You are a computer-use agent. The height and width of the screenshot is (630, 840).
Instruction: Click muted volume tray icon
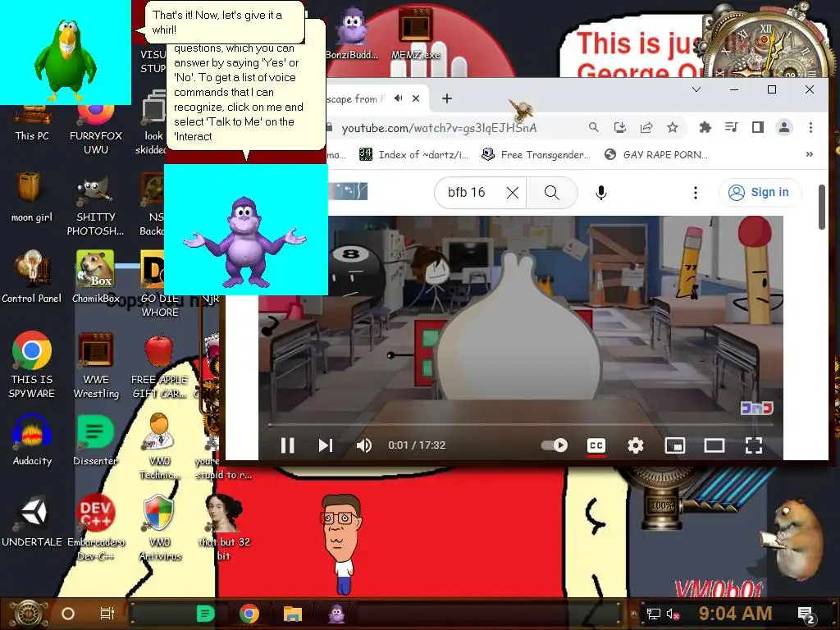(x=673, y=614)
